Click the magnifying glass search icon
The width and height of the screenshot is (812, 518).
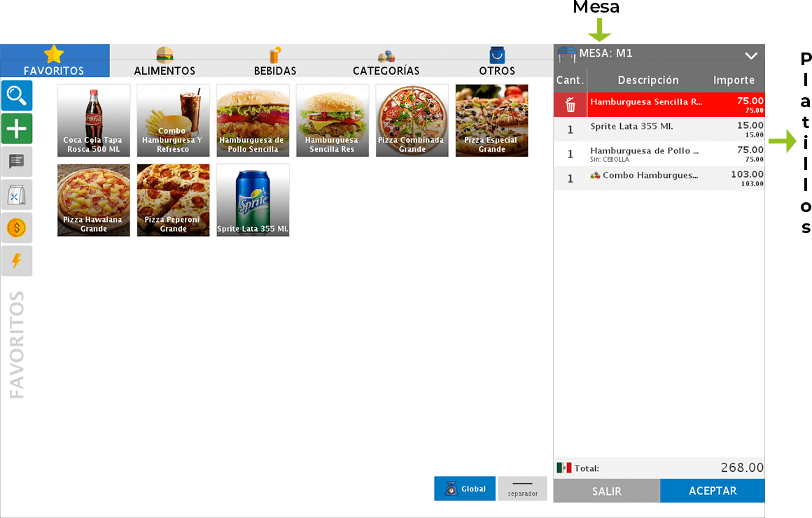point(16,95)
